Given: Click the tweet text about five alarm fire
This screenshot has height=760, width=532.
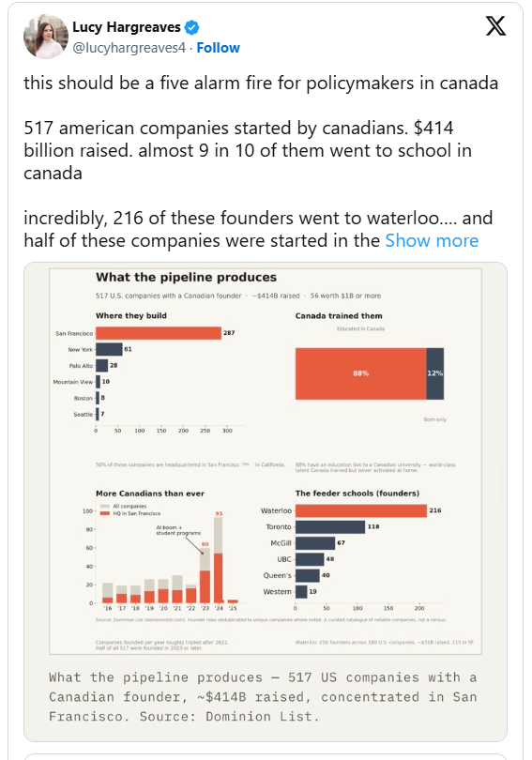Looking at the screenshot, I should (x=261, y=83).
